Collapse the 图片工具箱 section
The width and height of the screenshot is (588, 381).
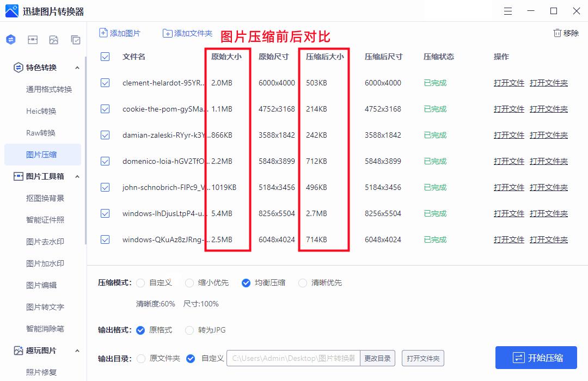point(77,175)
